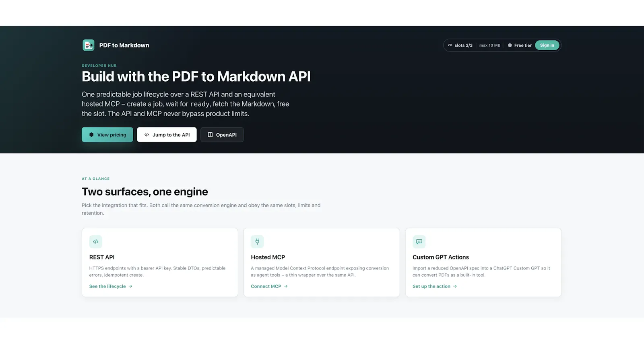Select the REST API card heading
Screen dimensions: 644x362
102,257
